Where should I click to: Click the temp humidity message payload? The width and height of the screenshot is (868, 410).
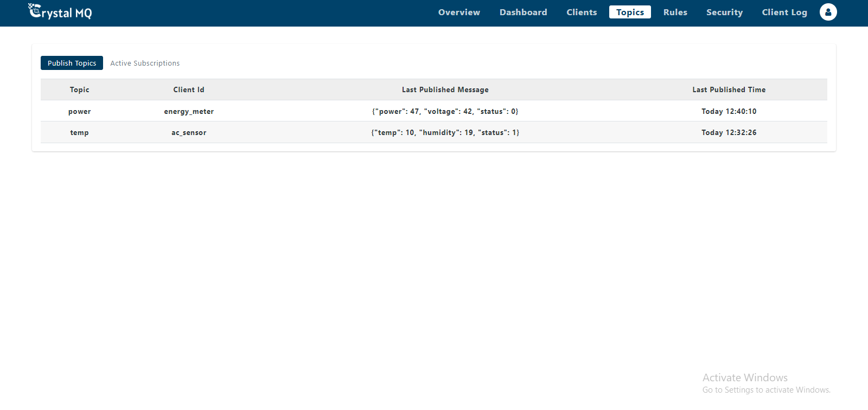pos(445,132)
